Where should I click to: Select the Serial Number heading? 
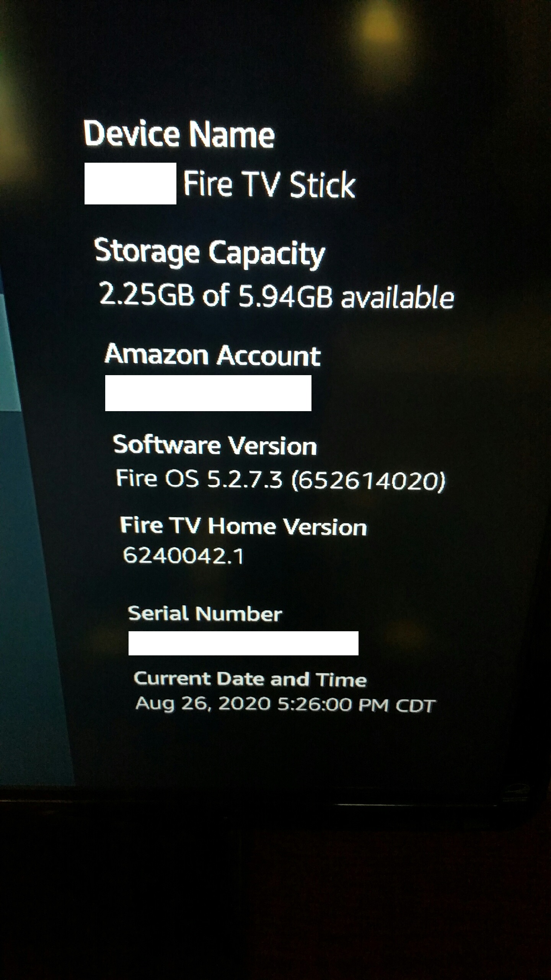pyautogui.click(x=205, y=614)
